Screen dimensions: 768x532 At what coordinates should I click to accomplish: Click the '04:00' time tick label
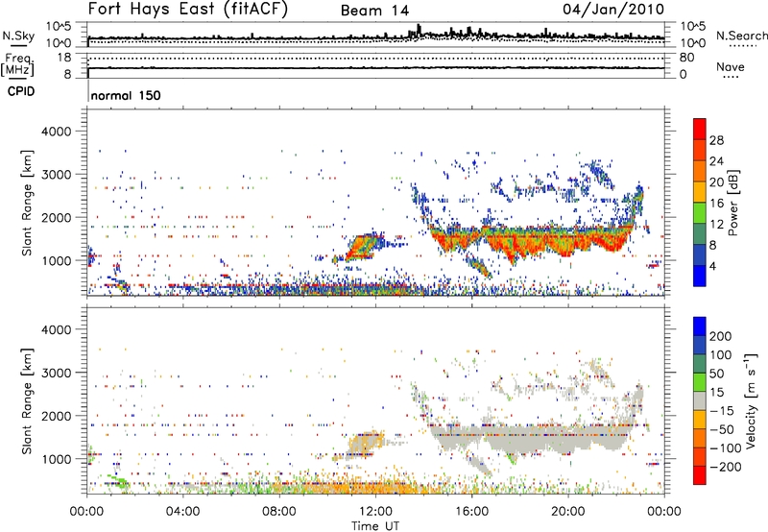coord(182,512)
